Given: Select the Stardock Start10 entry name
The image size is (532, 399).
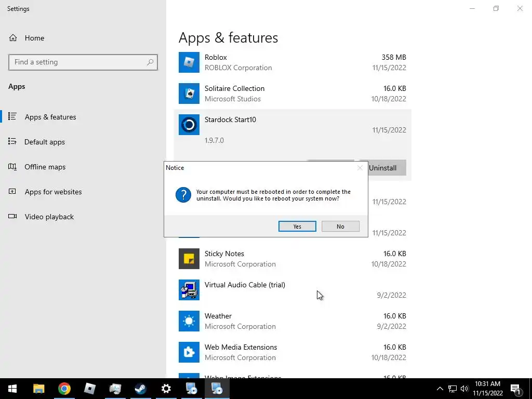Looking at the screenshot, I should [x=230, y=120].
